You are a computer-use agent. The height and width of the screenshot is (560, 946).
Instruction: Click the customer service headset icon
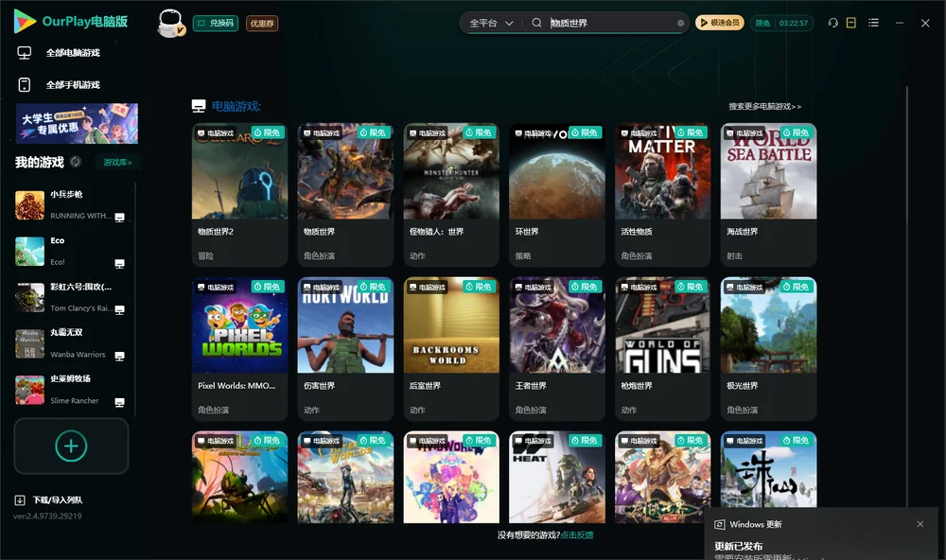coord(833,23)
